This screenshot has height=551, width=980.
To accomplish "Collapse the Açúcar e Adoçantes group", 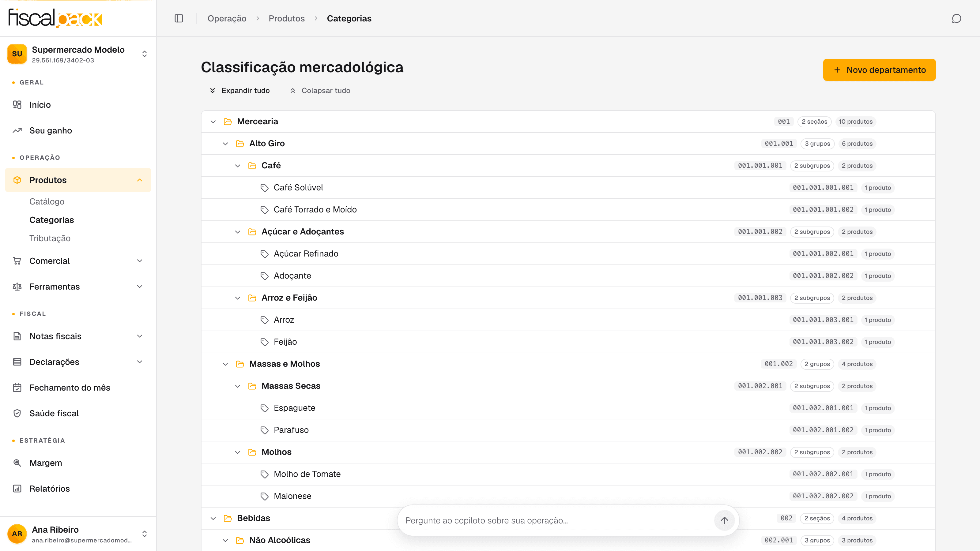I will pyautogui.click(x=237, y=232).
